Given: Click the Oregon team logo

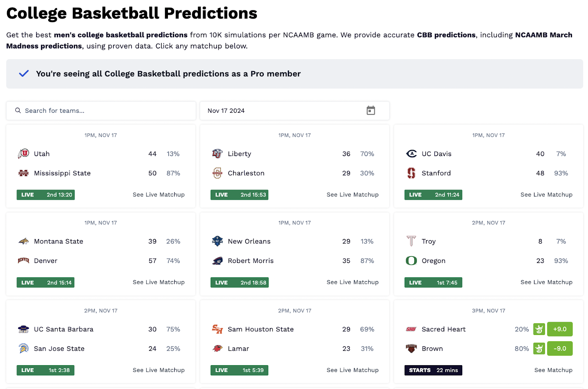Looking at the screenshot, I should point(411,261).
